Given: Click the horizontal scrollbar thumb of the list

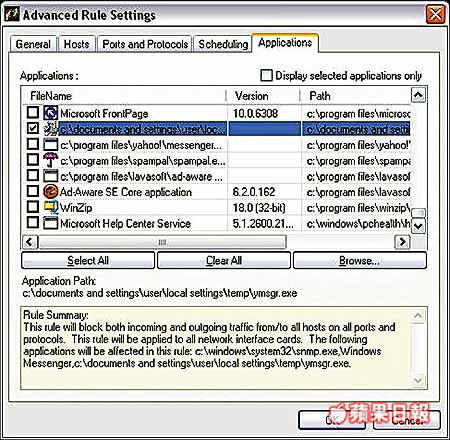Looking at the screenshot, I should click(x=162, y=242).
